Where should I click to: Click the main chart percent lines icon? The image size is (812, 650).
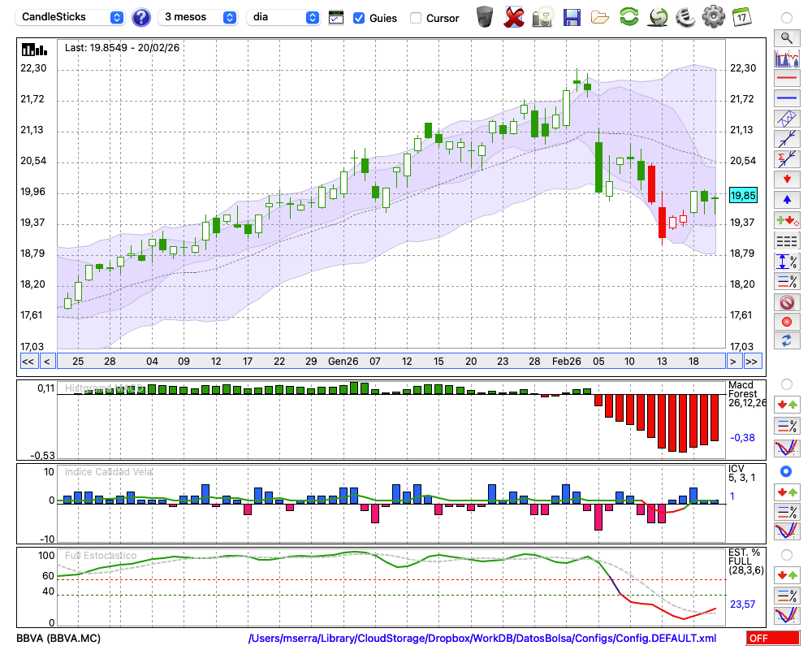(787, 281)
